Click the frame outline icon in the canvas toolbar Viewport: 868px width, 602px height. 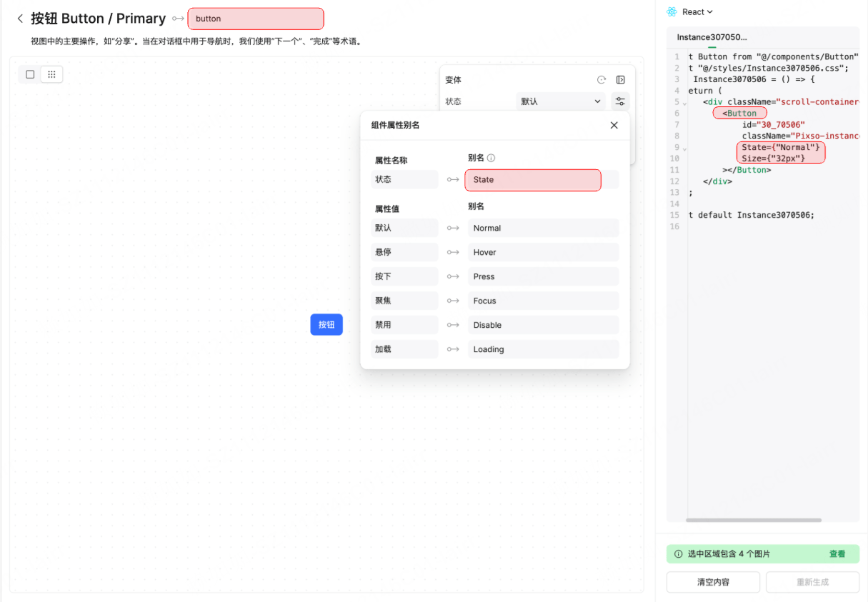click(x=29, y=74)
